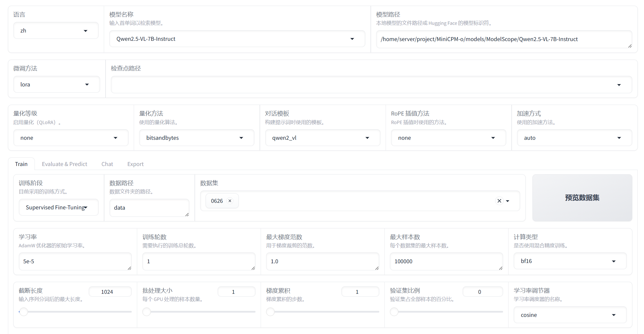
Task: Click the model path text field
Action: [504, 39]
